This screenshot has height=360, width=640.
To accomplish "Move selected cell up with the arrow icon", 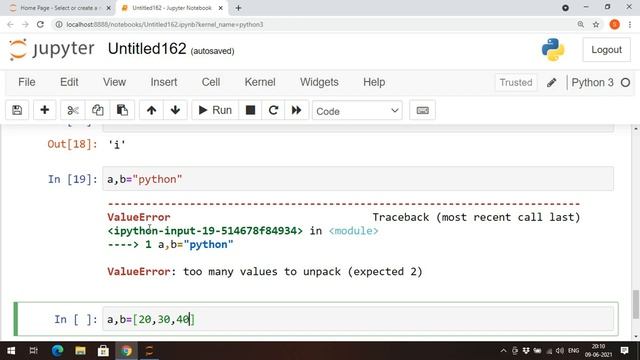I will (x=151, y=110).
